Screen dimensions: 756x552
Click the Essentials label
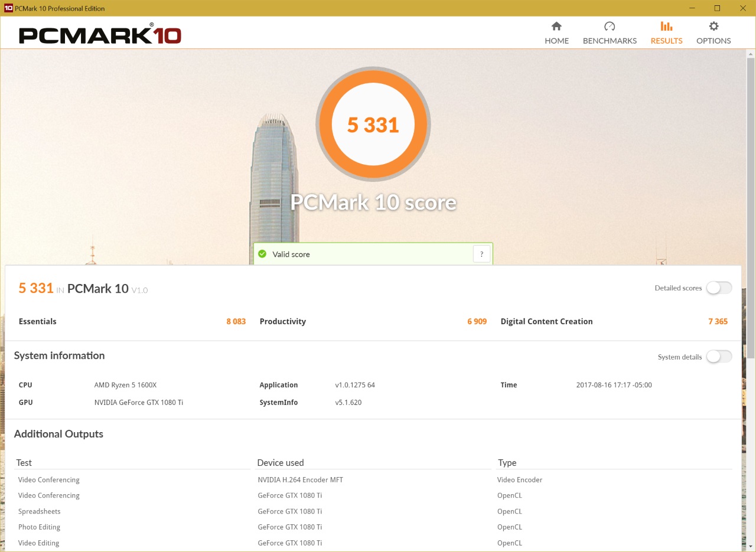[x=38, y=321]
